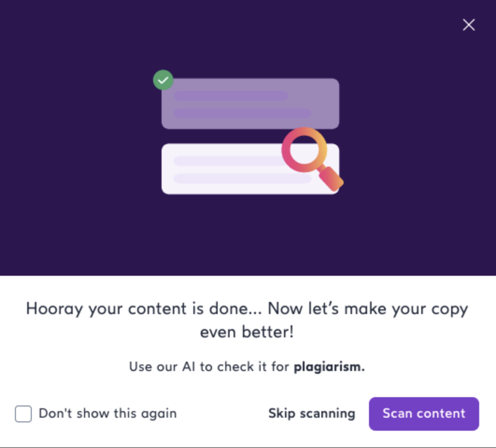Viewport: 496px width, 448px height.
Task: Enable the Don't show this again checkbox
Action: [23, 413]
